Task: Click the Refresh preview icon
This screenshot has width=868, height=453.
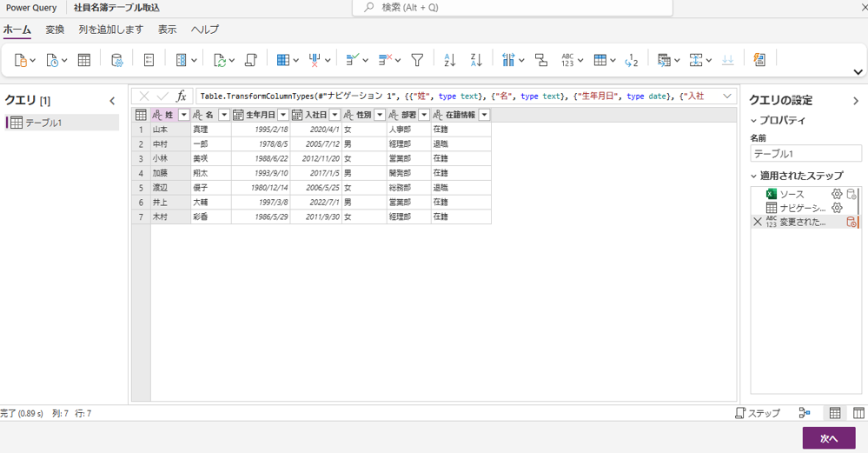Action: [220, 60]
